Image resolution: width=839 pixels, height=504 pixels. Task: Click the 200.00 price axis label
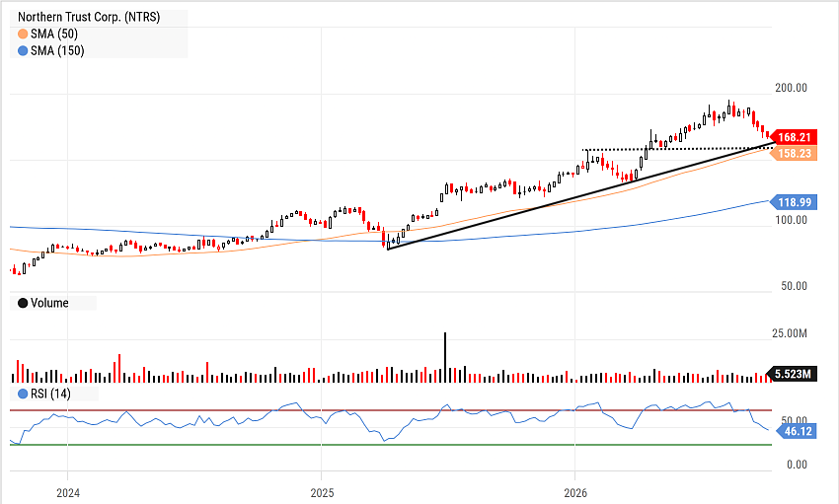791,88
